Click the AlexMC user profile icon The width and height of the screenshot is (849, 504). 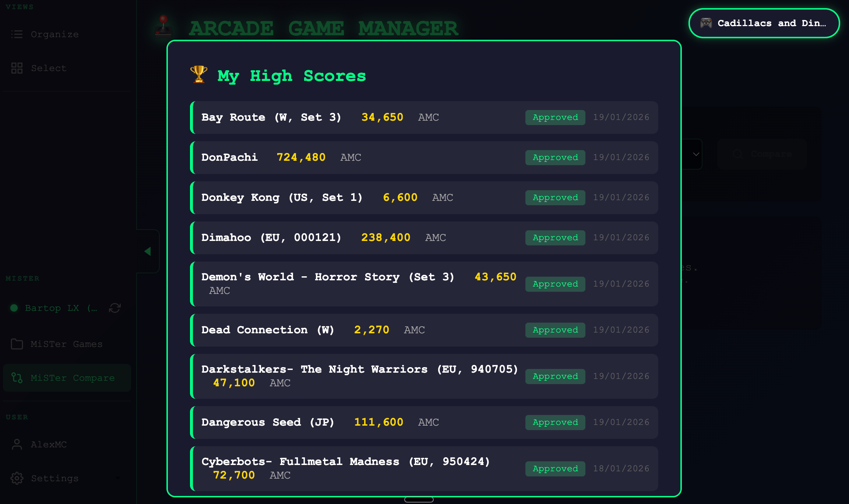click(16, 444)
